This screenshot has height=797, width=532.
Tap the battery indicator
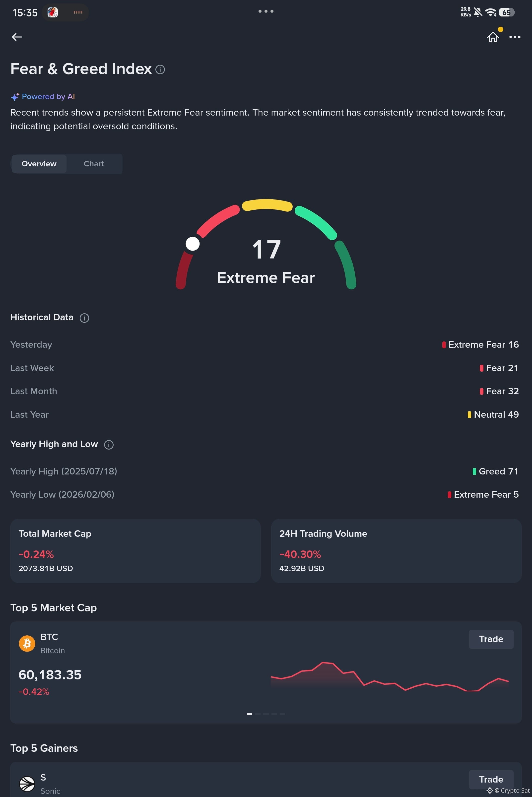(507, 12)
